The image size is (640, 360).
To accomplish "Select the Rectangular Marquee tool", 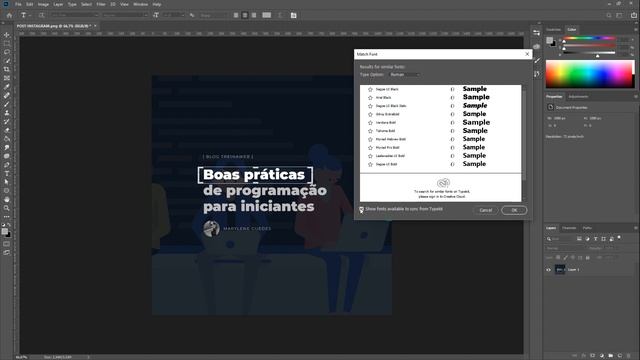I will (x=7, y=43).
